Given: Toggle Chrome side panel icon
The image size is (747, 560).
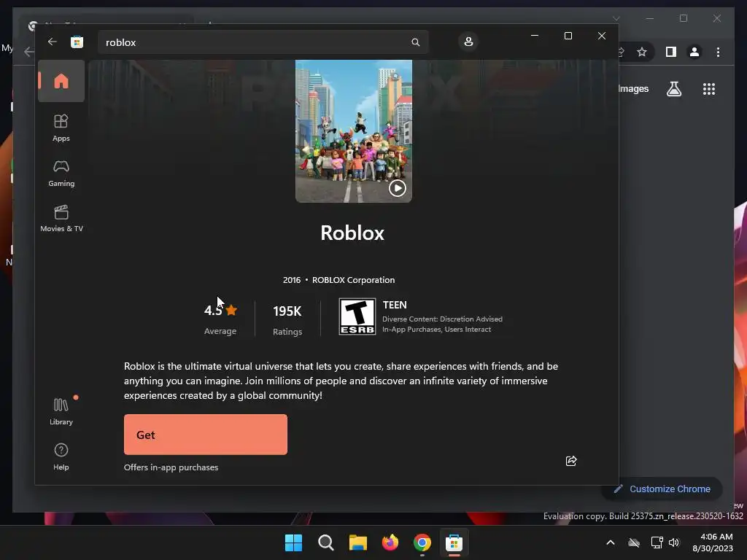Looking at the screenshot, I should [x=671, y=52].
